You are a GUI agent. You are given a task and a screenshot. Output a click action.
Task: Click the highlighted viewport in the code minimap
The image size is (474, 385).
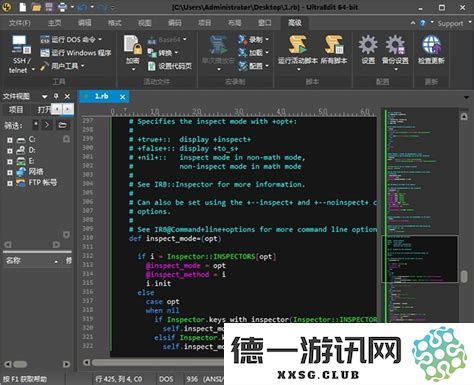coord(420,259)
